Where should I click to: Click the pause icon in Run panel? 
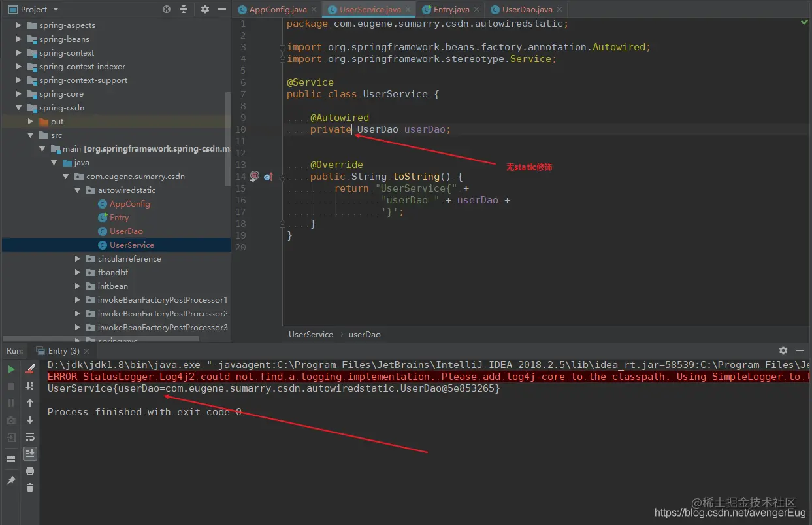[11, 403]
